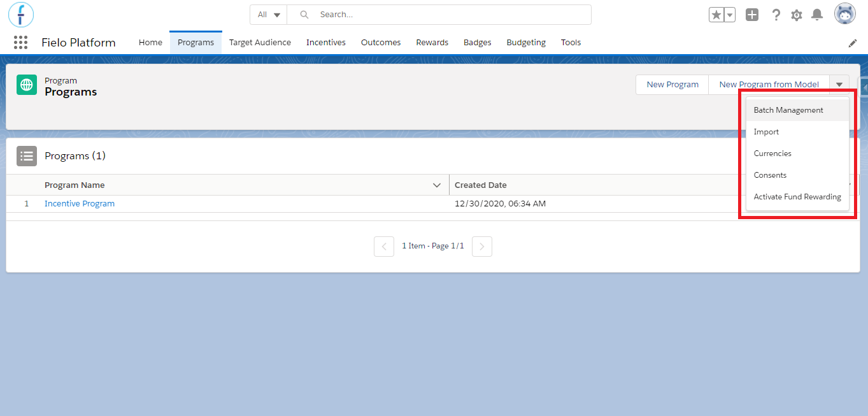Viewport: 868px width, 416px height.
Task: Switch to the Outcomes tab
Action: pyautogui.click(x=381, y=43)
